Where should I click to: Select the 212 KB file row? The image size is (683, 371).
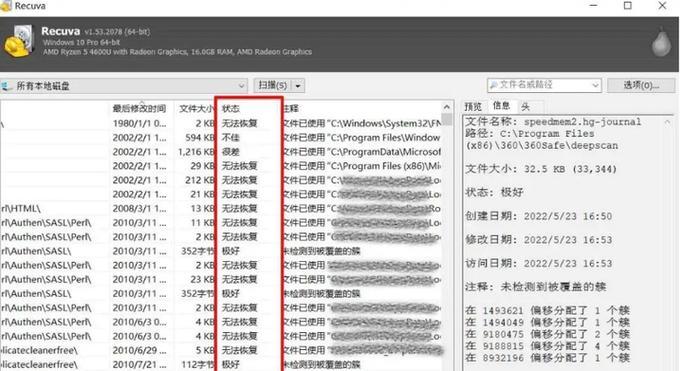(221, 180)
